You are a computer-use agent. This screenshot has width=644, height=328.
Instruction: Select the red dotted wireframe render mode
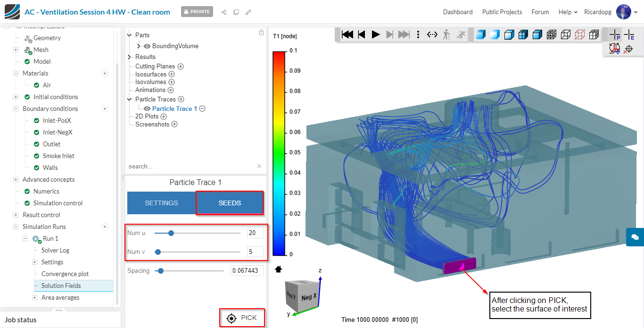580,34
